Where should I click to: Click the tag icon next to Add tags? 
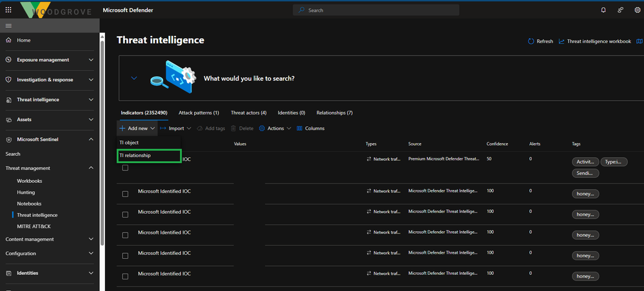point(200,129)
